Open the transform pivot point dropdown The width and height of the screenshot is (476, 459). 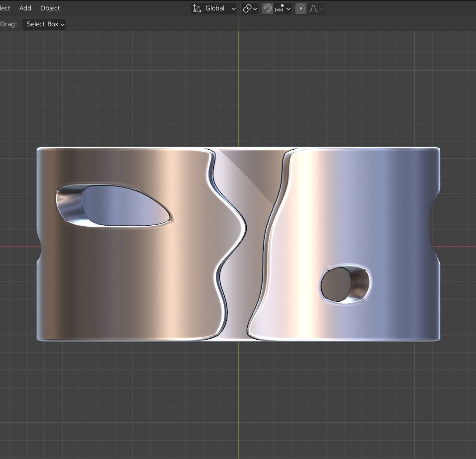[x=250, y=8]
